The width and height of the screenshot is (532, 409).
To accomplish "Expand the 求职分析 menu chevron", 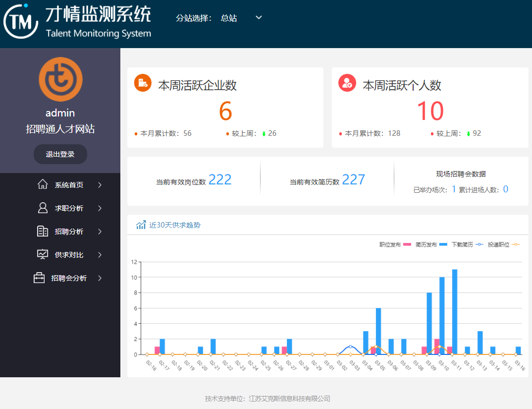I will pos(100,208).
